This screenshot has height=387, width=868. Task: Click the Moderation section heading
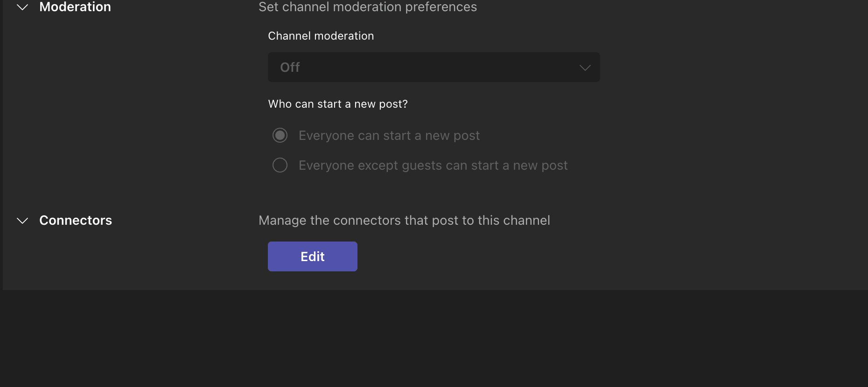pos(75,7)
